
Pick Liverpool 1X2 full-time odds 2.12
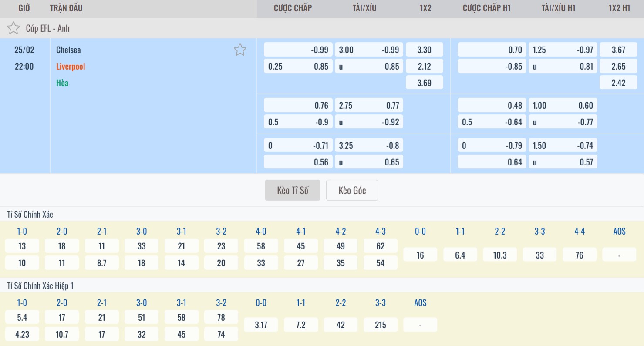(x=424, y=66)
